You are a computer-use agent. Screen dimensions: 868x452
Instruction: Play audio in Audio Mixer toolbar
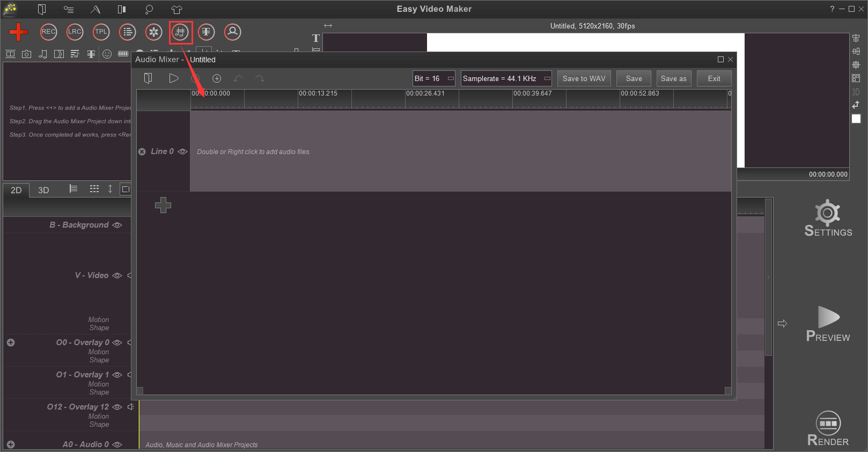[174, 78]
